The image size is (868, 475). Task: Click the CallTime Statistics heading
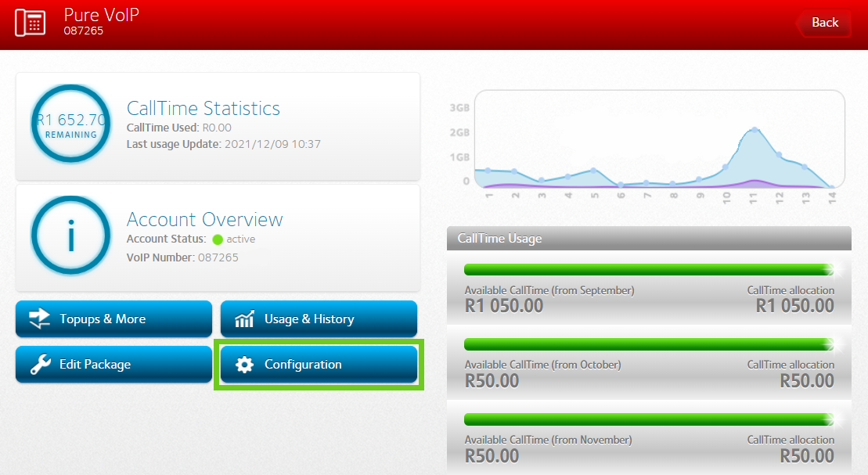[203, 108]
